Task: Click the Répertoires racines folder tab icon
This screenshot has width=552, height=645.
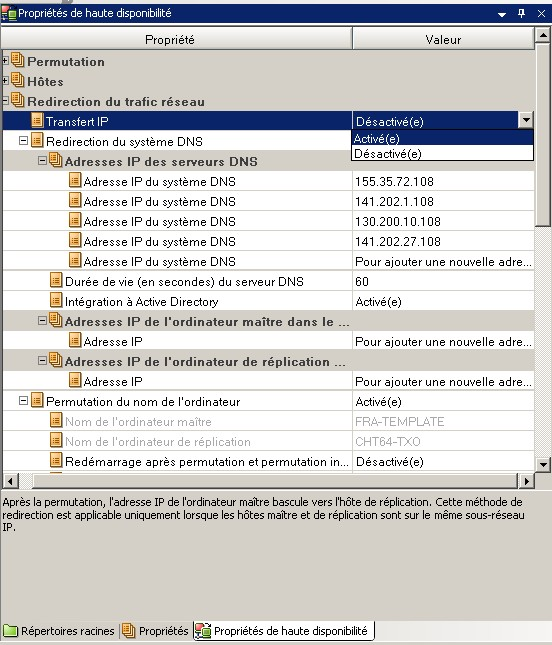Action: [x=10, y=631]
